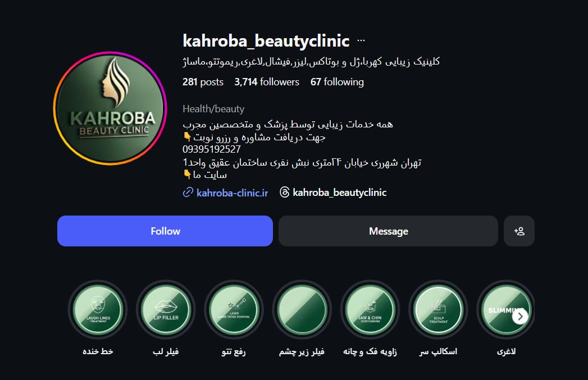The height and width of the screenshot is (380, 588).
Task: Open the blank under-eye filler highlight
Action: tap(302, 310)
